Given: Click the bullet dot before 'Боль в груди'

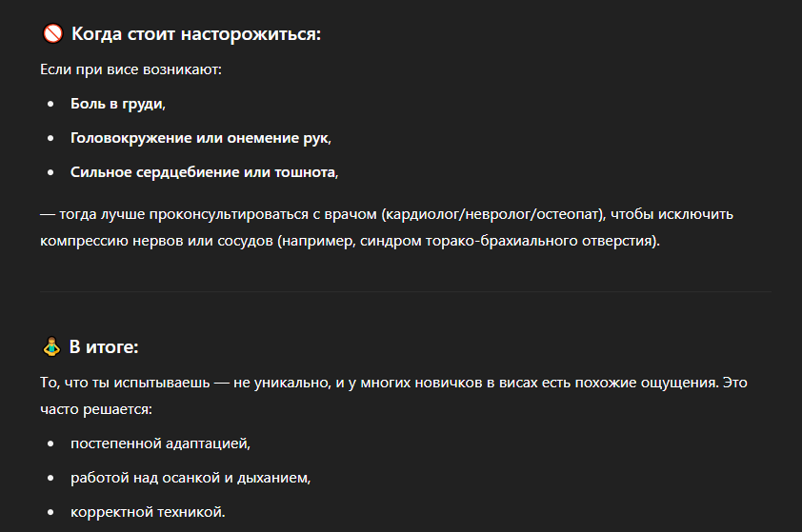Looking at the screenshot, I should [50, 105].
